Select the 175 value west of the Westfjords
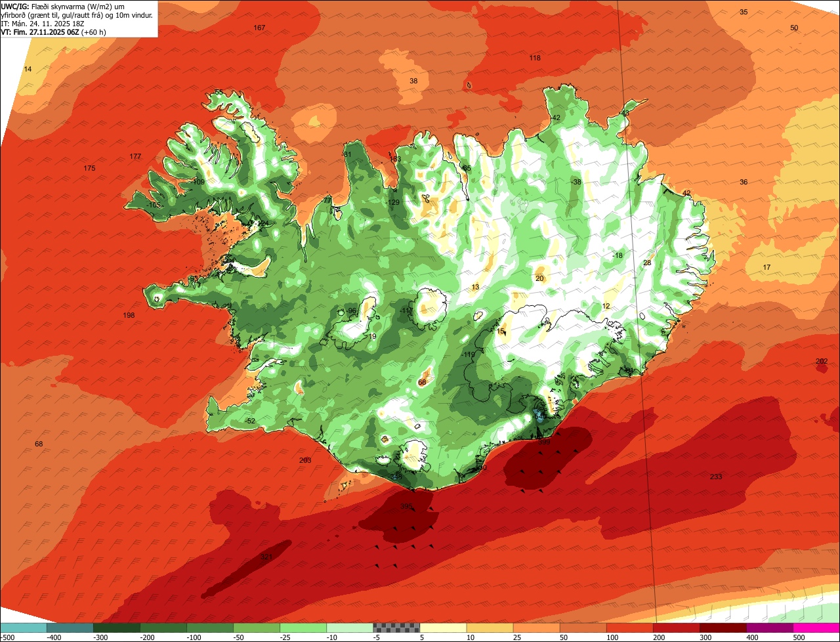Screen dimensions: 840x642 [89, 169]
